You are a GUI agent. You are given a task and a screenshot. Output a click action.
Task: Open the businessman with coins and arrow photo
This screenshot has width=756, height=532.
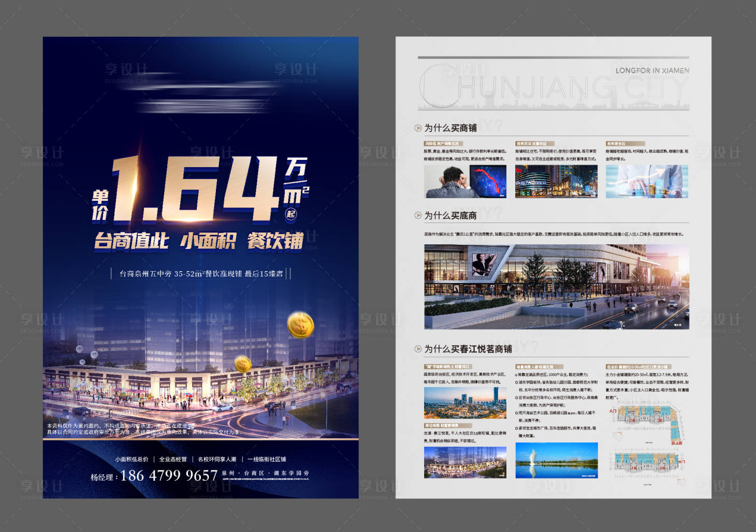coord(647,181)
